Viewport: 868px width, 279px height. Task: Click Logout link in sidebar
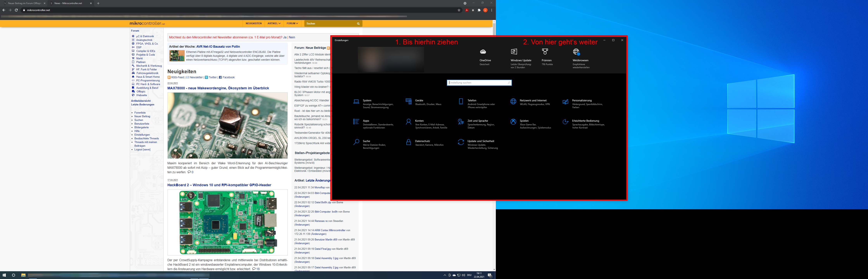point(142,150)
